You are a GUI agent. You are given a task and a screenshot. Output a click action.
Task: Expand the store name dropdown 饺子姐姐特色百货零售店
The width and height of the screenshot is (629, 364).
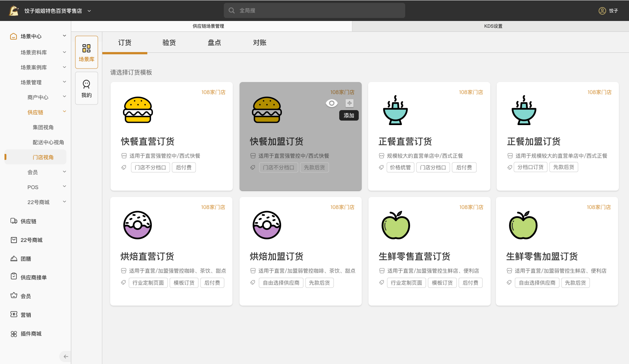pyautogui.click(x=89, y=11)
